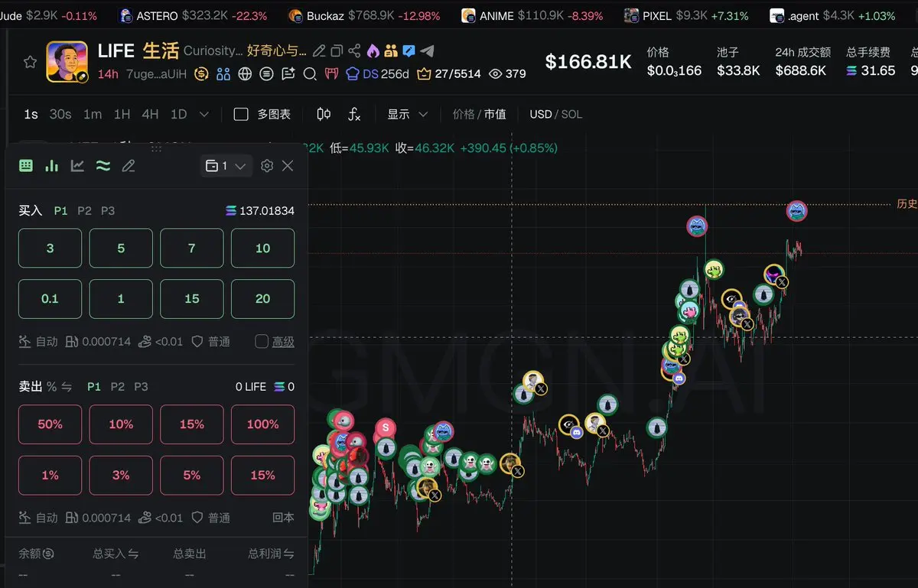This screenshot has width=918, height=588.
Task: Click the note with plus icon
Action: click(288, 74)
